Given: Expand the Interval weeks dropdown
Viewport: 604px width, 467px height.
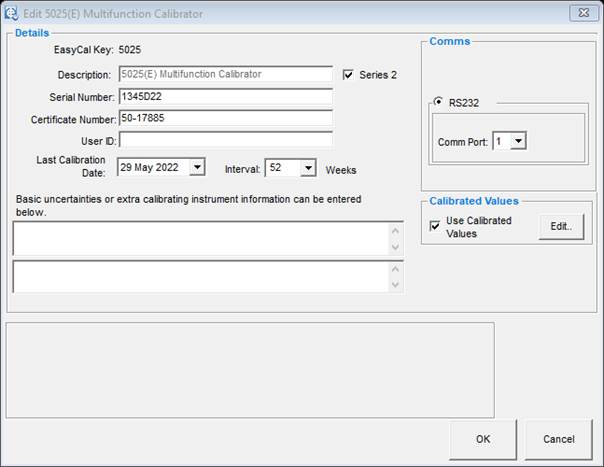Looking at the screenshot, I should [x=308, y=168].
